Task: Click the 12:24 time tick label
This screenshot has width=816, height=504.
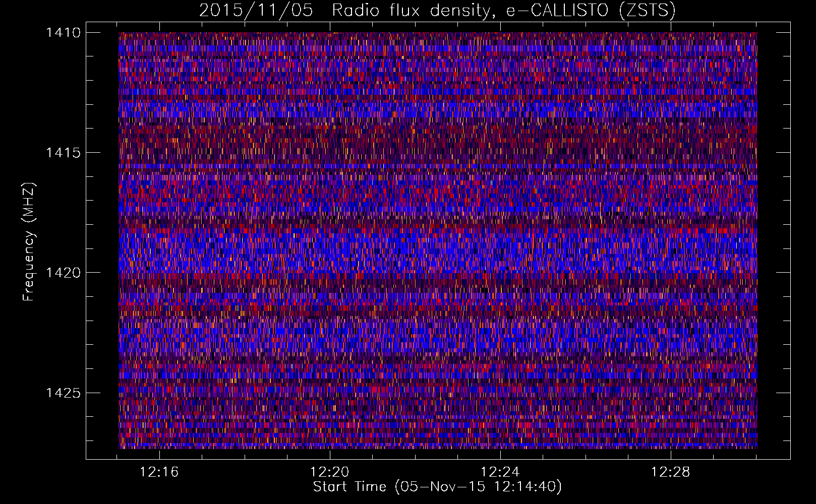Action: 500,472
